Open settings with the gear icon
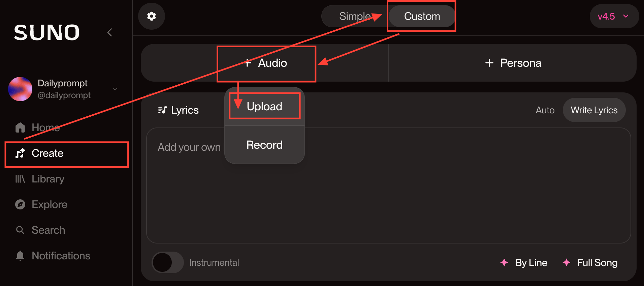Image resolution: width=644 pixels, height=286 pixels. (152, 16)
